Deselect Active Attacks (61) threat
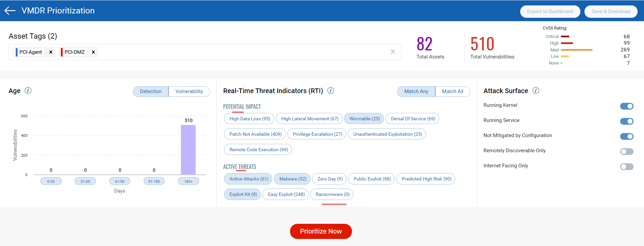644x246 pixels. (249, 179)
